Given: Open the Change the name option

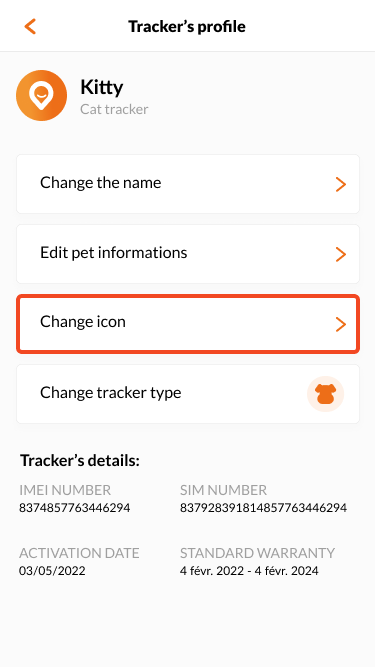Looking at the screenshot, I should (188, 184).
